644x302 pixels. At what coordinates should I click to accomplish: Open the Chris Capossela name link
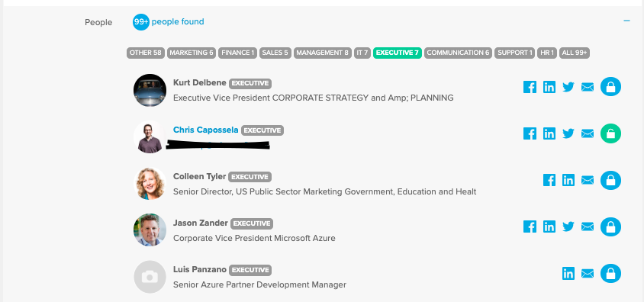pos(206,130)
